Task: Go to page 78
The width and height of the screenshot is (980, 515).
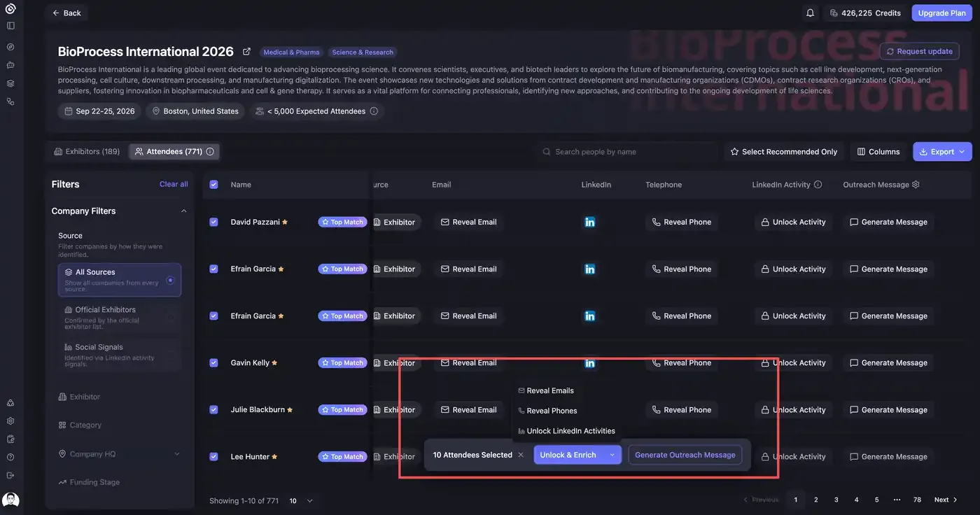Action: point(917,500)
